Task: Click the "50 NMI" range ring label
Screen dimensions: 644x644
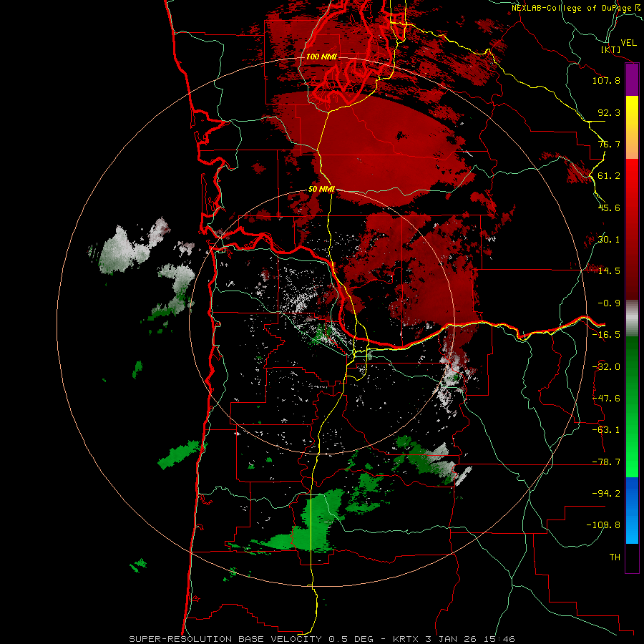Action: click(x=321, y=190)
